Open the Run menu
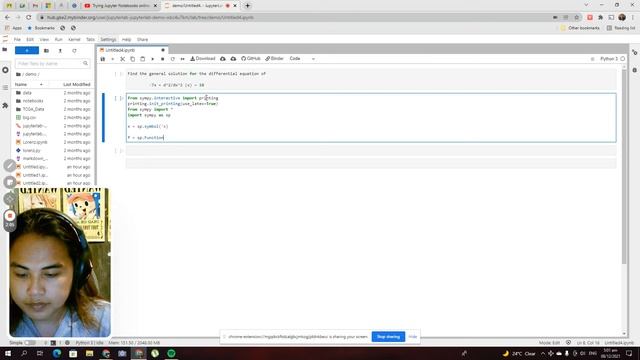The width and height of the screenshot is (640, 360). click(58, 40)
